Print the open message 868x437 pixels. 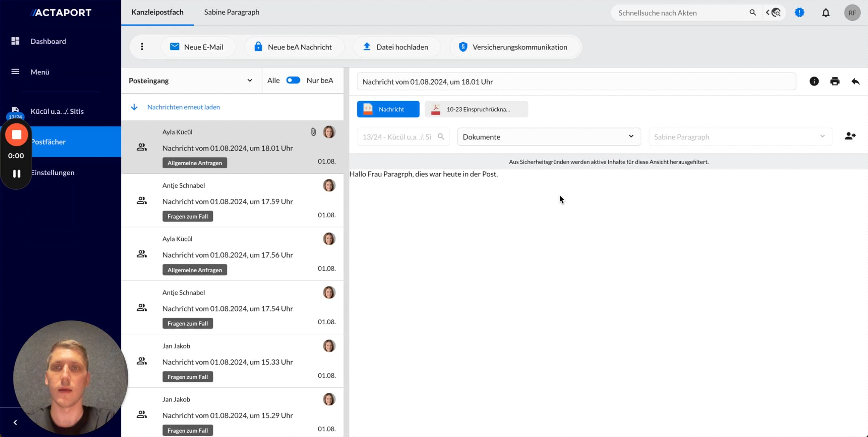point(834,81)
